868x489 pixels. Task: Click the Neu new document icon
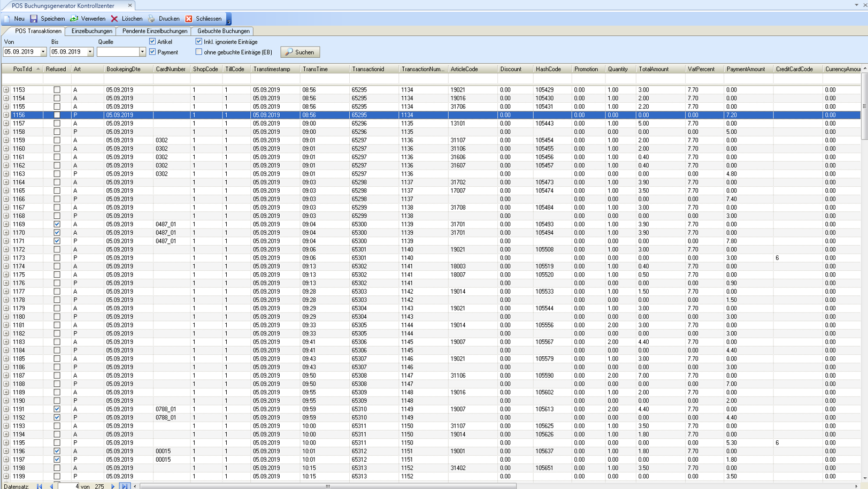[7, 19]
